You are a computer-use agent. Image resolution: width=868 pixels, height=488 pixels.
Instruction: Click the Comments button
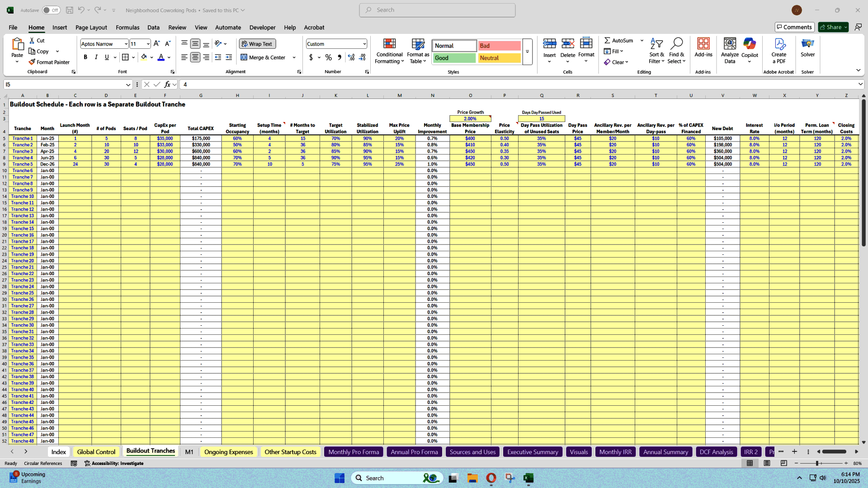(x=794, y=27)
